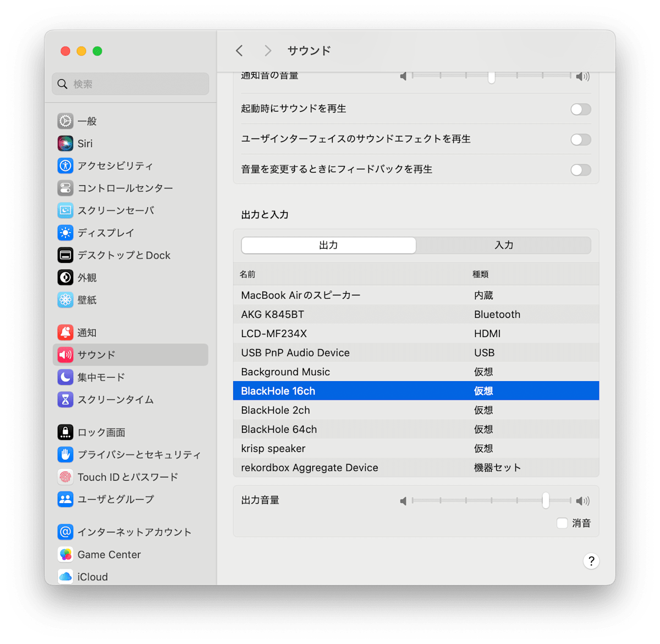Select MacBook Air speakers output device
Screen dimensions: 660x644
416,295
